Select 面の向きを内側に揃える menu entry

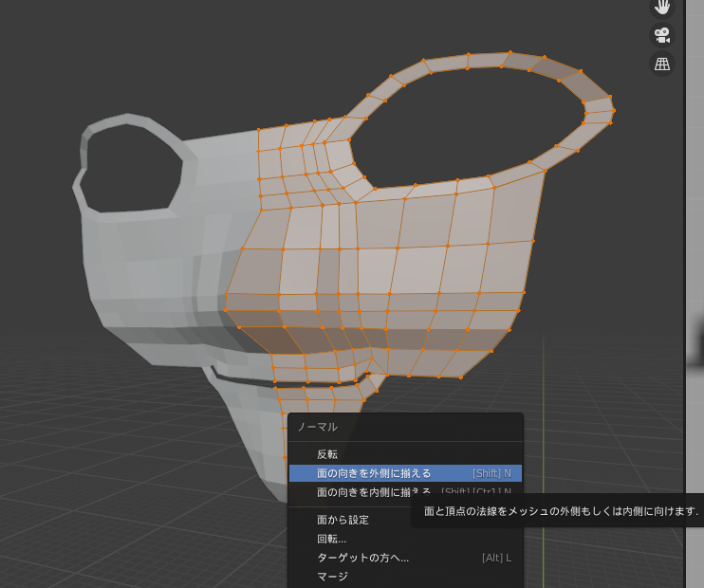point(405,492)
